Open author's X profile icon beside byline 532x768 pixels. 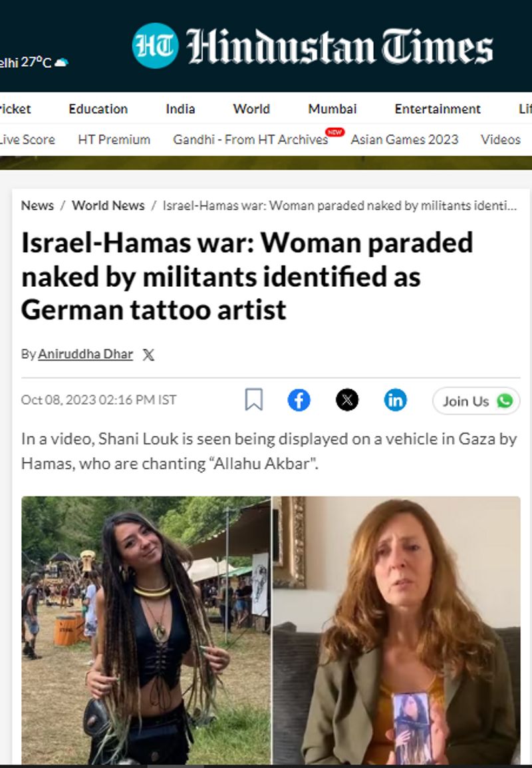[148, 355]
